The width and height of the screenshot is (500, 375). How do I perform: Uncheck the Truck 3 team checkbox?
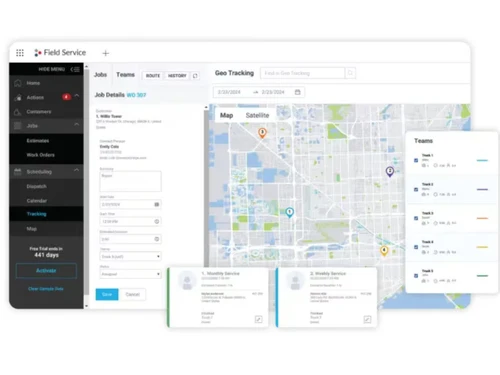click(416, 218)
